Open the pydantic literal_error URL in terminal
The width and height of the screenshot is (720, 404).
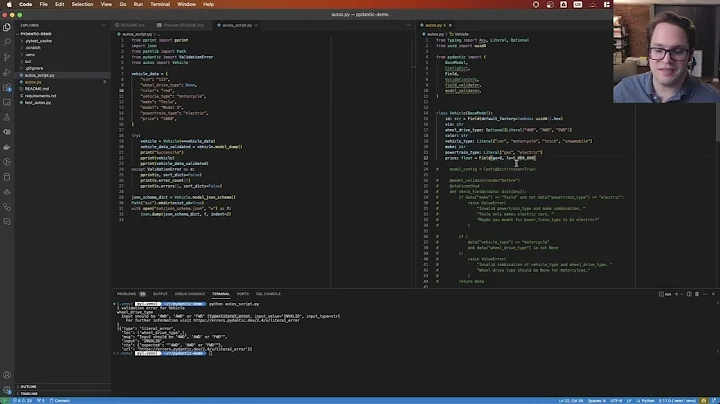click(x=246, y=320)
